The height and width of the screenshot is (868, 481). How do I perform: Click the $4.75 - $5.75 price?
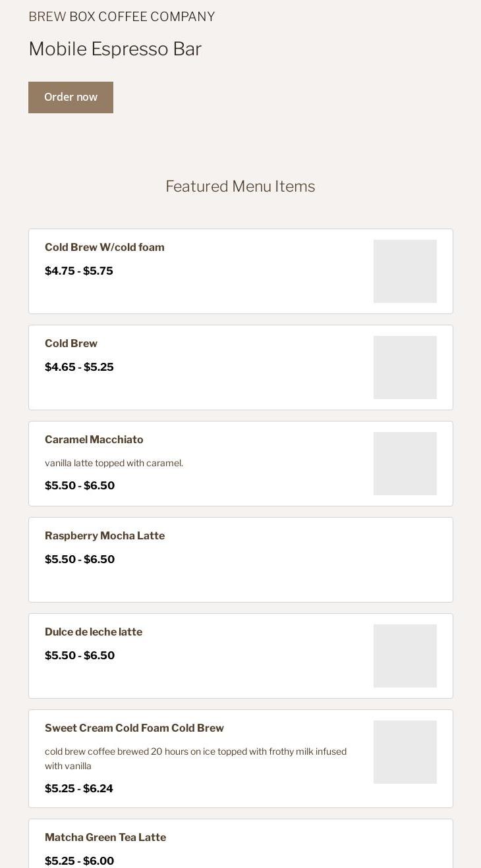(79, 271)
